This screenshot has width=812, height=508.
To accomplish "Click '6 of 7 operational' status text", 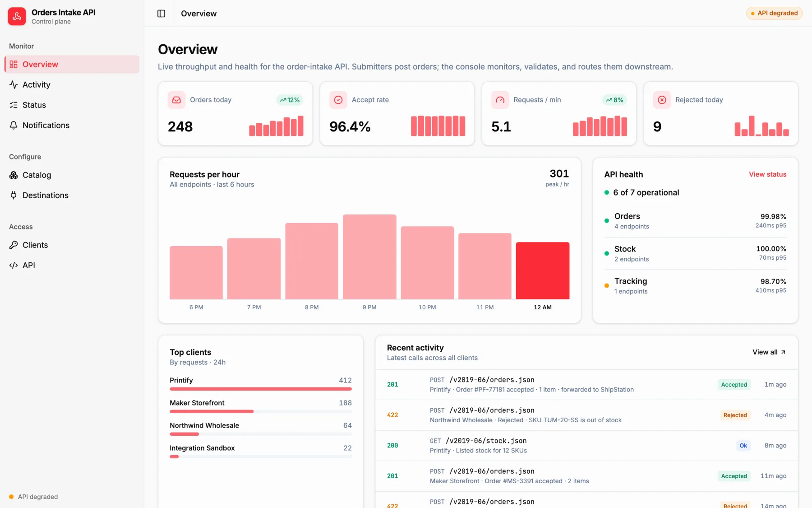I will 646,192.
